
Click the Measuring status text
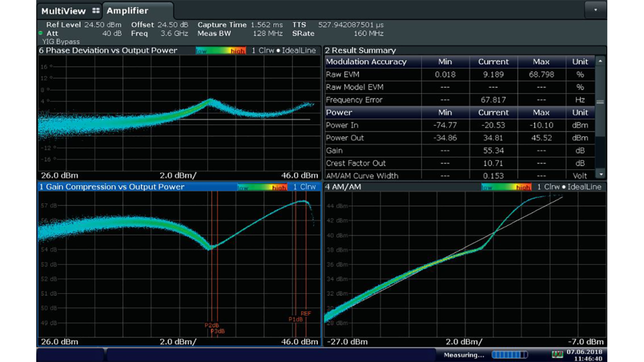point(463,355)
